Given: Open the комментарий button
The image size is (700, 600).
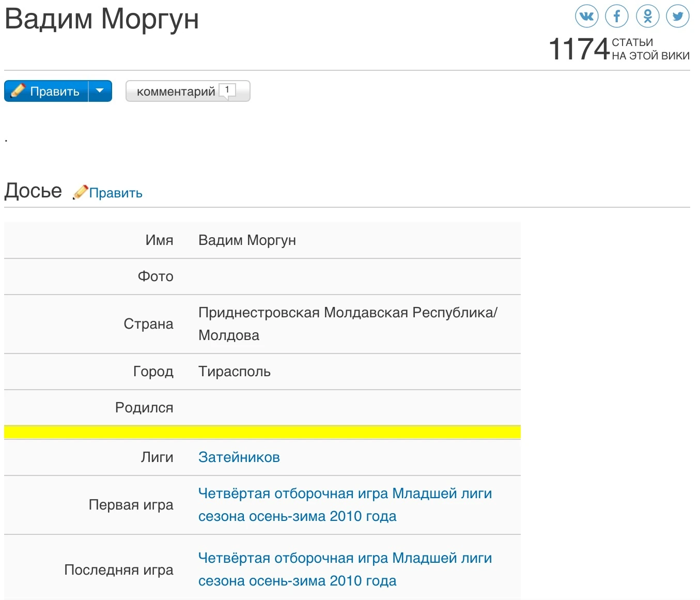Looking at the screenshot, I should tap(176, 91).
